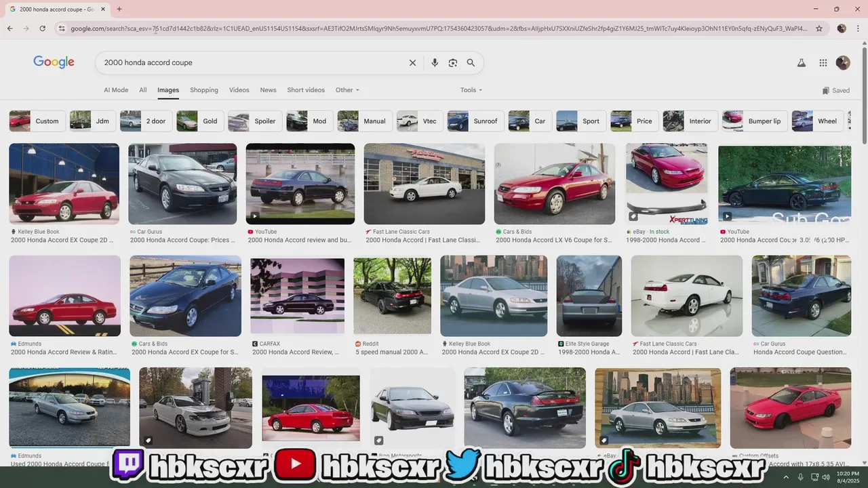Open the News tab

[x=269, y=90]
